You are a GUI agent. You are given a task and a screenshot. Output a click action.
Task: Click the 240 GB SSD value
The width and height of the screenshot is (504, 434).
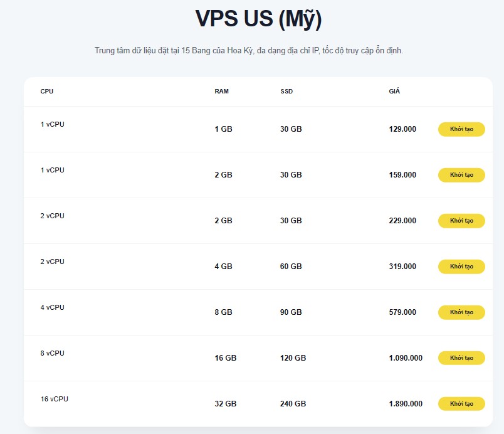point(293,404)
